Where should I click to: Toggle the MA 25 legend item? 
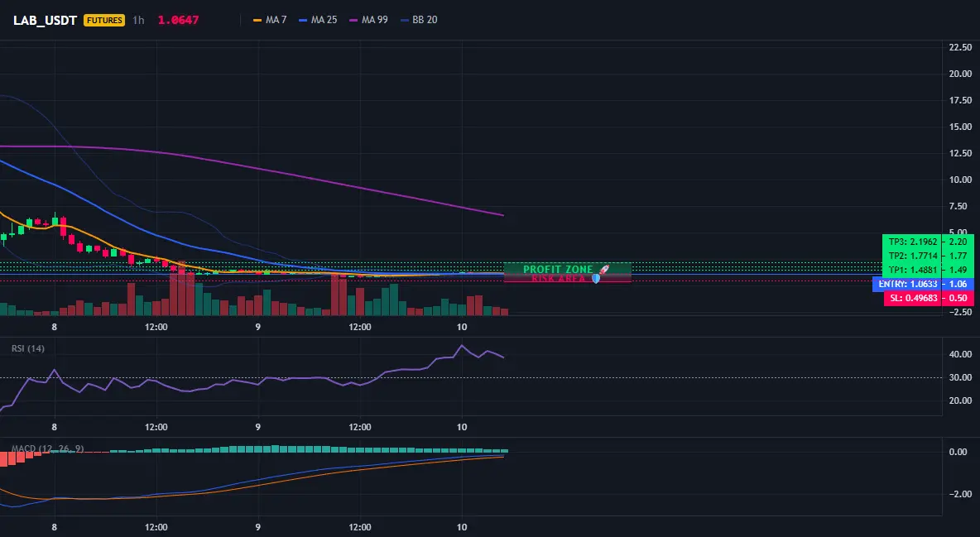[x=318, y=20]
